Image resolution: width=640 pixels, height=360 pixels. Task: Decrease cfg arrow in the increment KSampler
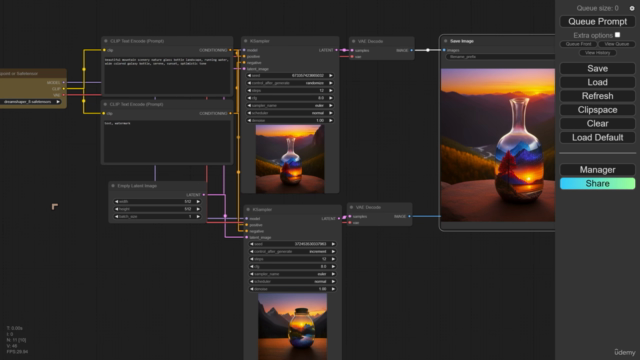pyautogui.click(x=251, y=267)
